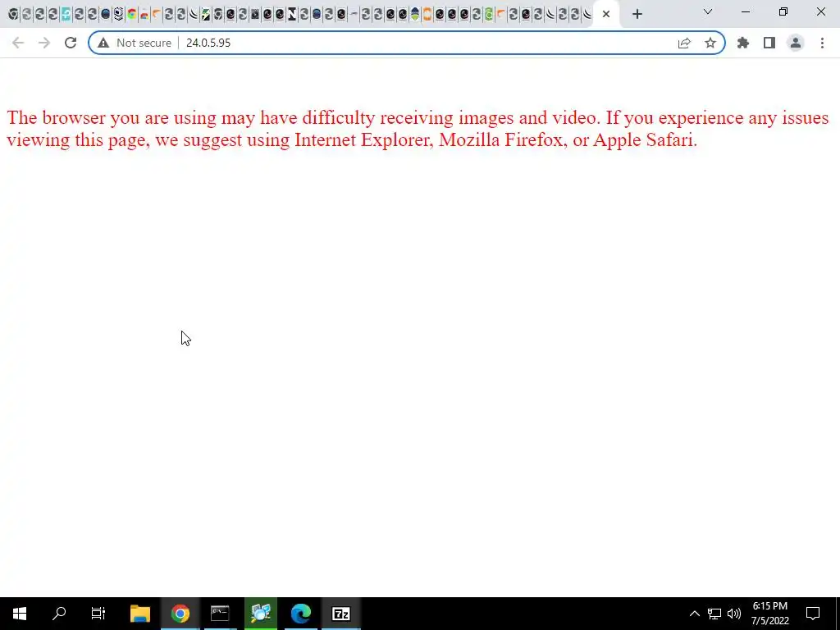
Task: Close the active tab
Action: tap(606, 15)
